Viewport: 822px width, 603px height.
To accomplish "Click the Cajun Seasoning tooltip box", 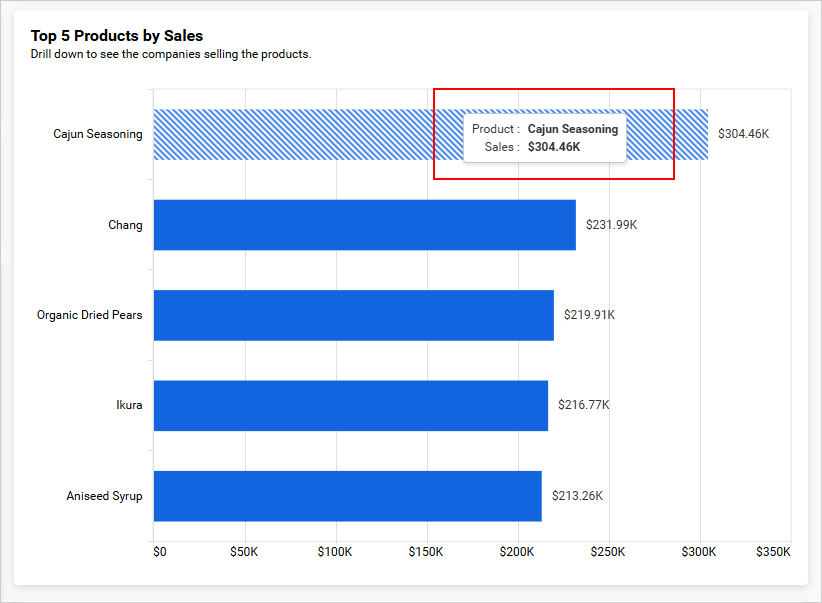I will tap(545, 138).
